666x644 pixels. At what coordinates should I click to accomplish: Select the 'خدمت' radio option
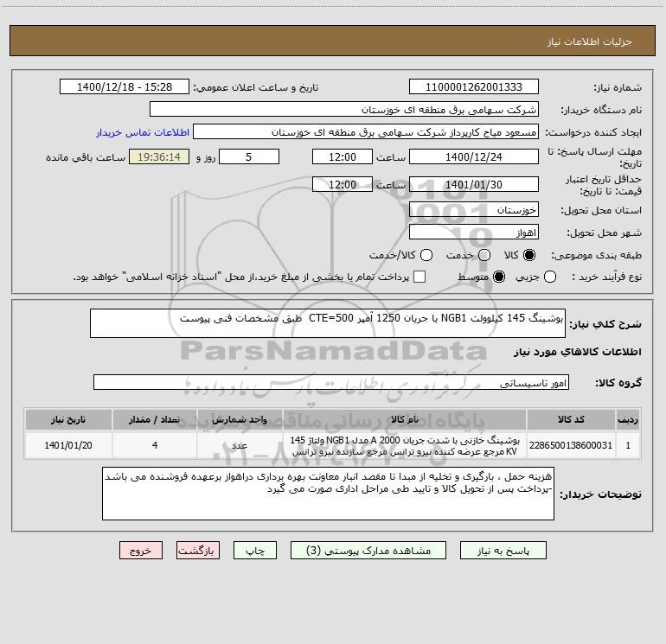[x=483, y=255]
